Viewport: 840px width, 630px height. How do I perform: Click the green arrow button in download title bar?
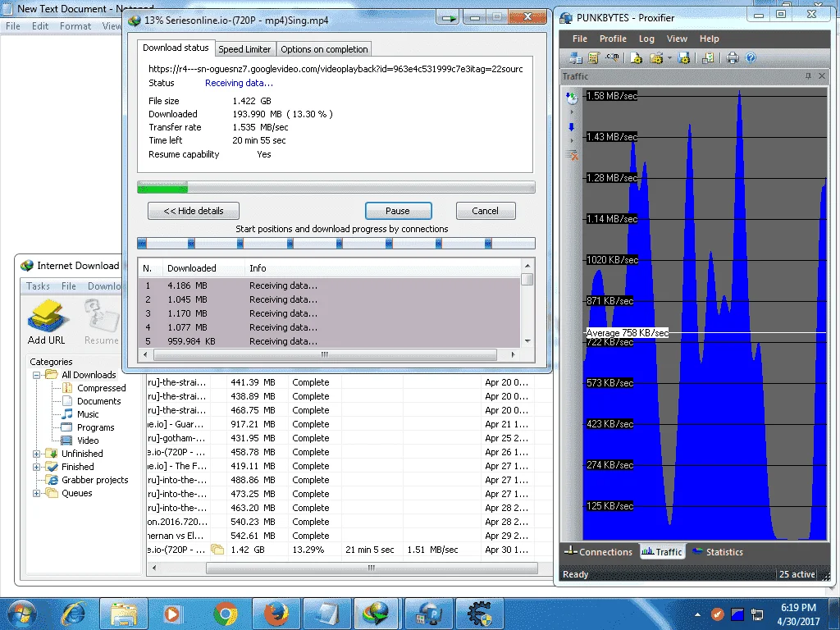(449, 19)
